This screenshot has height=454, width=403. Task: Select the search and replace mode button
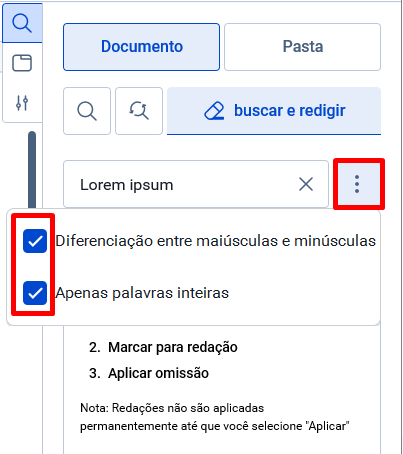coord(139,111)
